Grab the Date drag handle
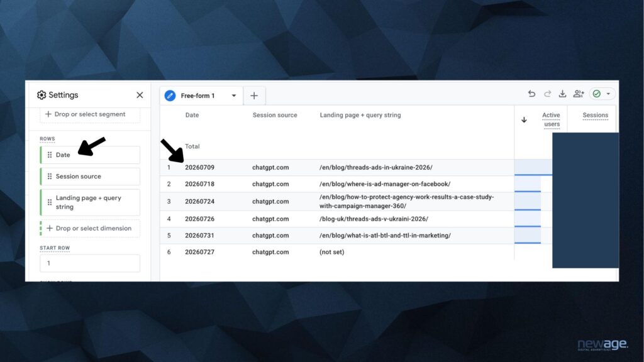644x362 pixels. (x=49, y=155)
